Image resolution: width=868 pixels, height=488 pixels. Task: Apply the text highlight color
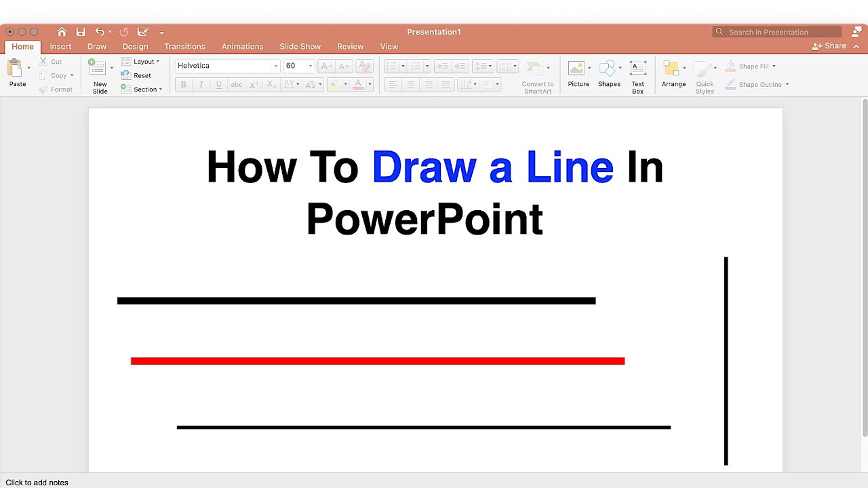pyautogui.click(x=333, y=85)
